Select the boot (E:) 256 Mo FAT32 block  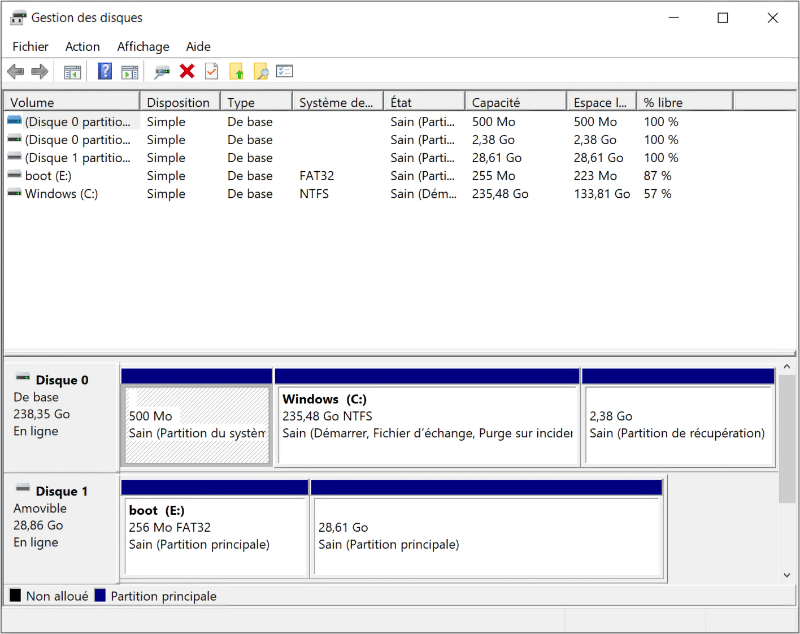215,528
